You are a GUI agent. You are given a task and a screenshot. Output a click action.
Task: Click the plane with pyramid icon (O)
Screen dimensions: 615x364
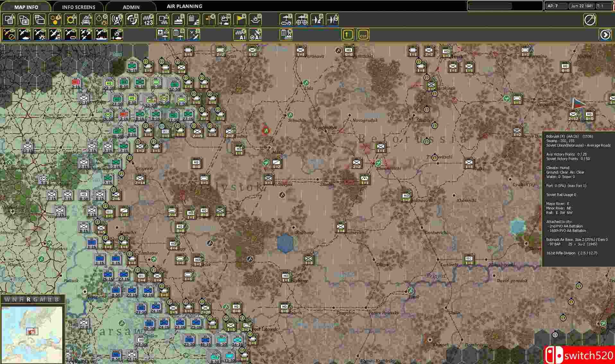[x=317, y=20]
